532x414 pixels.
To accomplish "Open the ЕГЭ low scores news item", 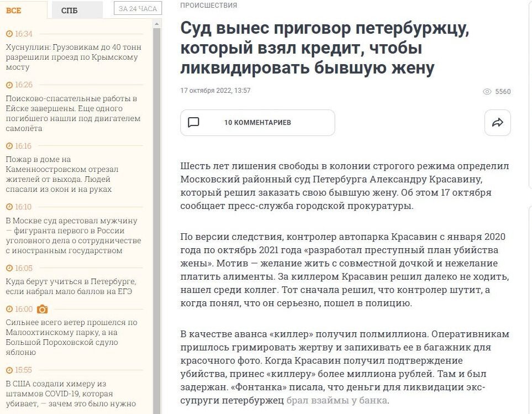I will click(71, 286).
